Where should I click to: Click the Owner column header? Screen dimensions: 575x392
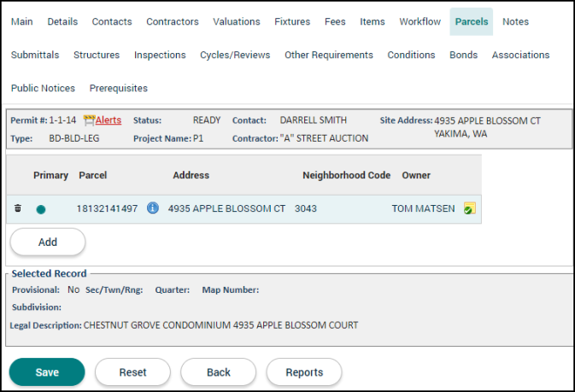click(x=416, y=175)
